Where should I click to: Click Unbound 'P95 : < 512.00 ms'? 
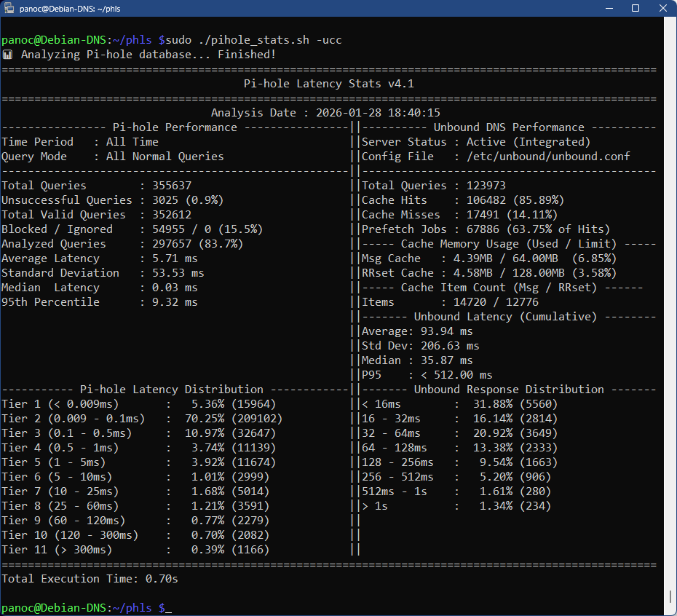point(427,375)
